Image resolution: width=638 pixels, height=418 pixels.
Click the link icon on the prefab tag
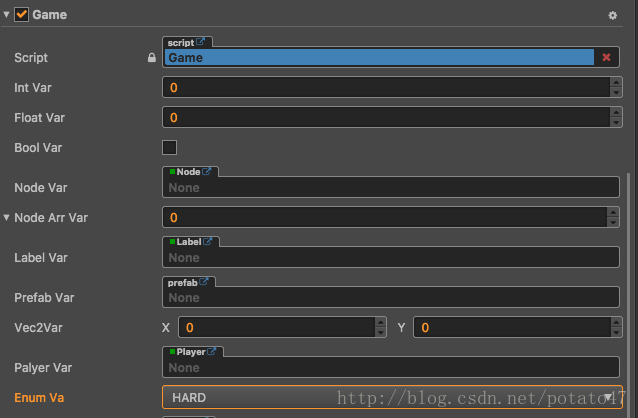pyautogui.click(x=203, y=282)
